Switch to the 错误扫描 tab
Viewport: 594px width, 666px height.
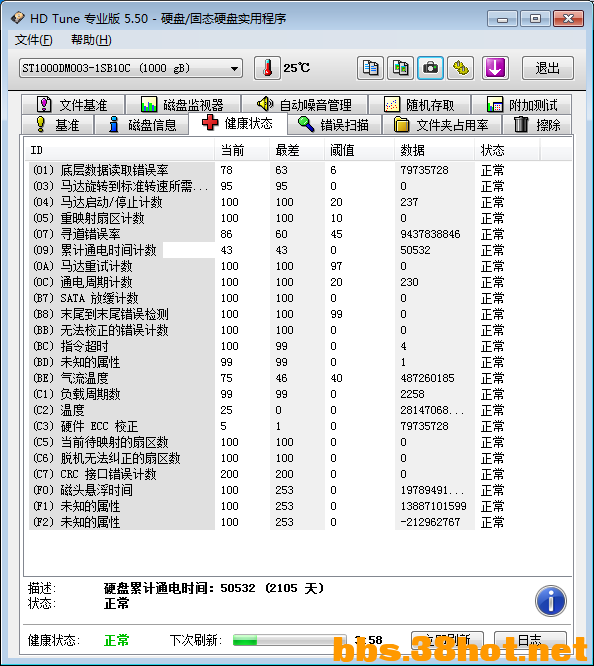click(x=334, y=125)
